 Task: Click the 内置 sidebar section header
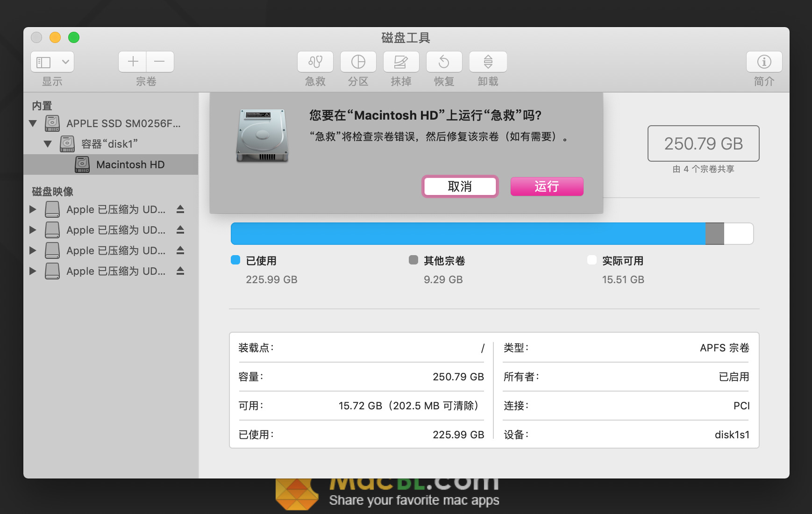(42, 106)
